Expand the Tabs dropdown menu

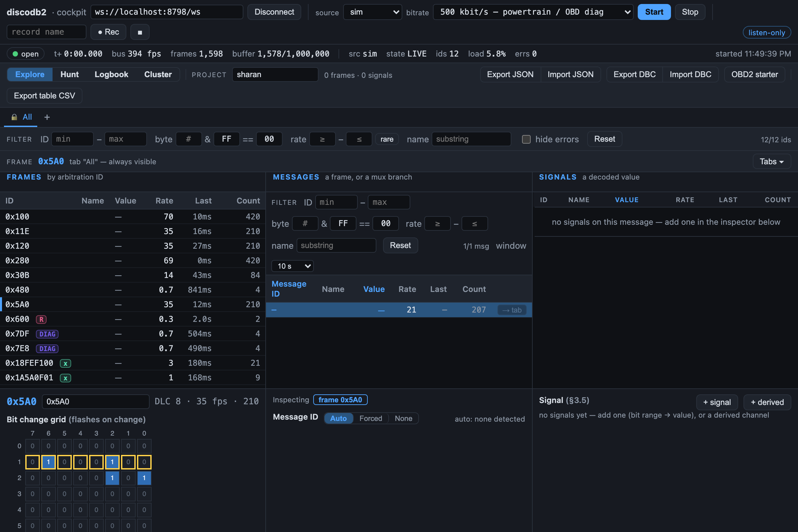point(771,162)
